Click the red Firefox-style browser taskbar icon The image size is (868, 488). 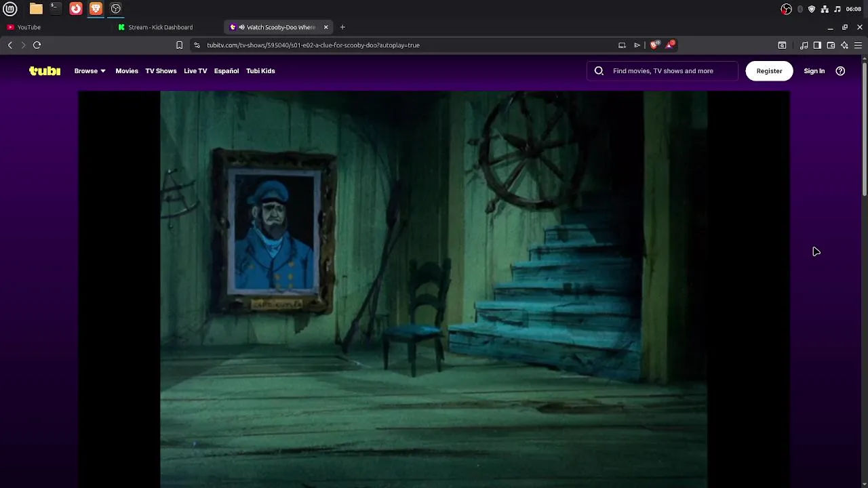76,9
